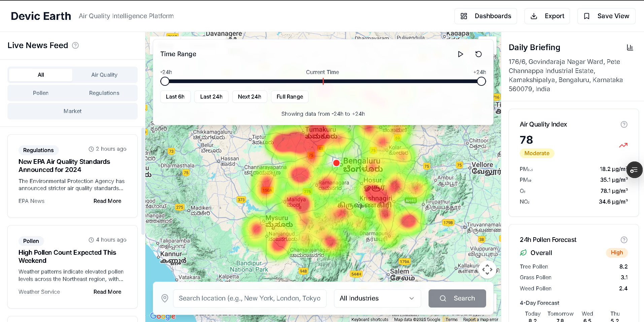This screenshot has height=322, width=644.
Task: Click the Moderate AQI badge
Action: coord(537,153)
